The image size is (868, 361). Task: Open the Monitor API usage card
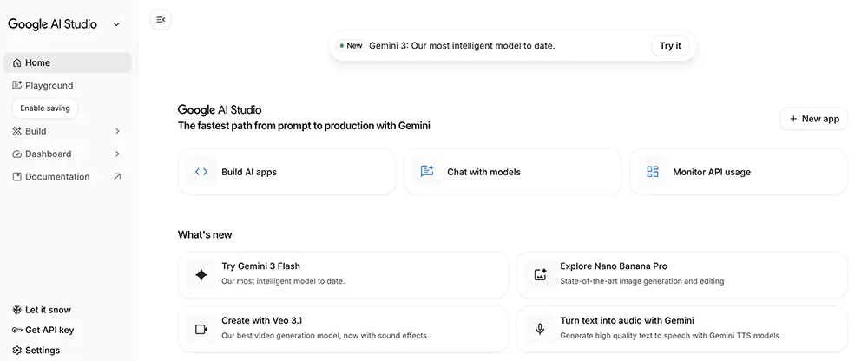(x=739, y=172)
